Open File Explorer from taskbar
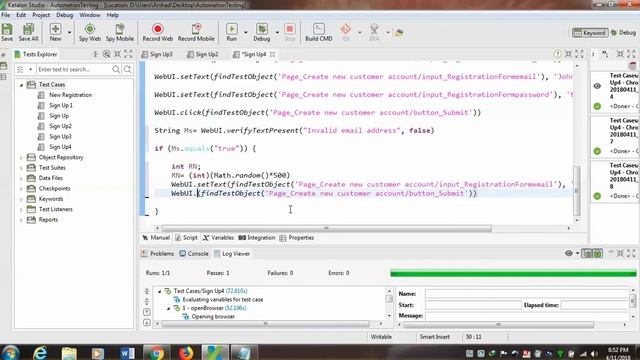 tap(69, 353)
